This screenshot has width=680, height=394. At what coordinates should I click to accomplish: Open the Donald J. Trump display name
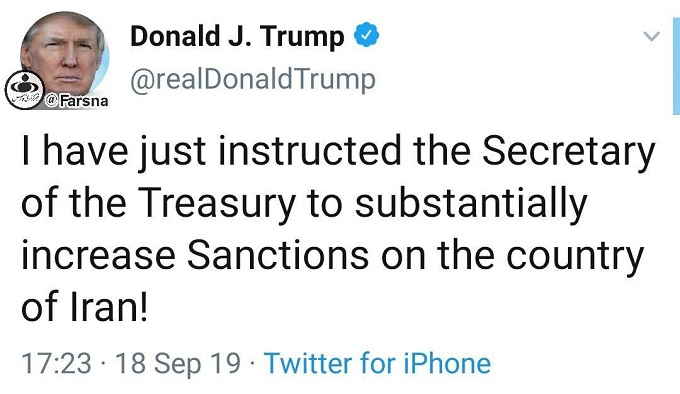[237, 36]
